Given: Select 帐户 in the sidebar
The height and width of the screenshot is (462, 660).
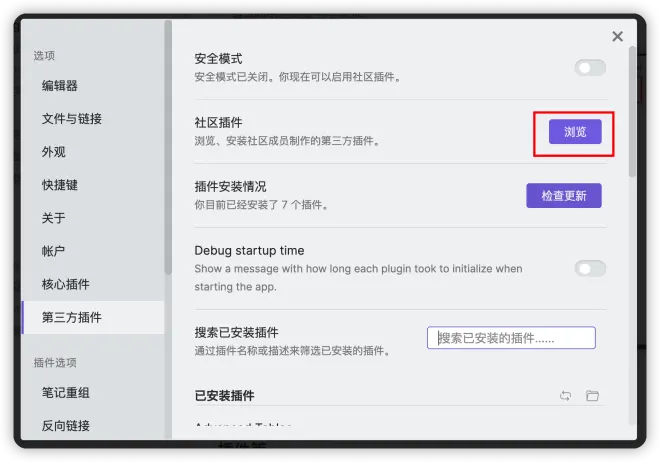Looking at the screenshot, I should [93, 251].
